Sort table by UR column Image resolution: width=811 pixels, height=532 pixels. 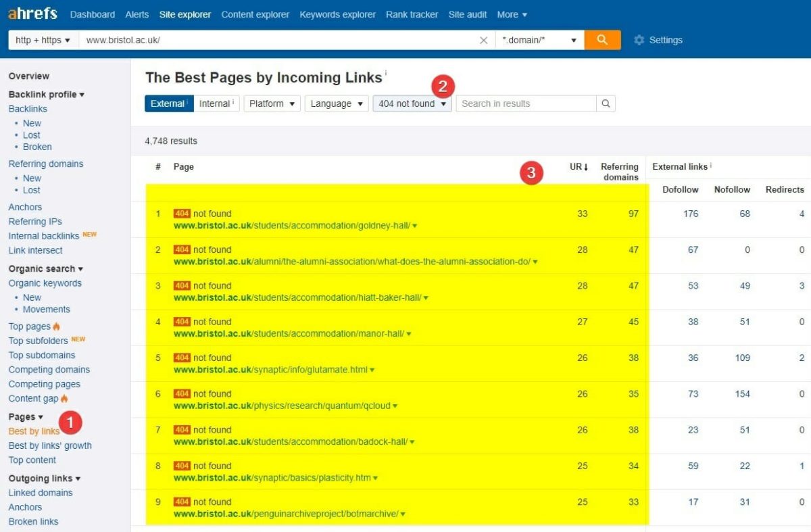(x=579, y=167)
